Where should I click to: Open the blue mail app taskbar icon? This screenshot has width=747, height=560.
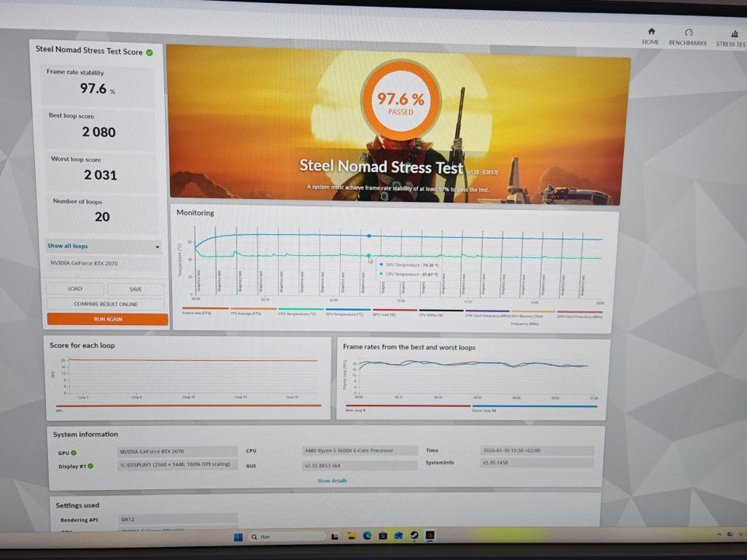pyautogui.click(x=398, y=535)
